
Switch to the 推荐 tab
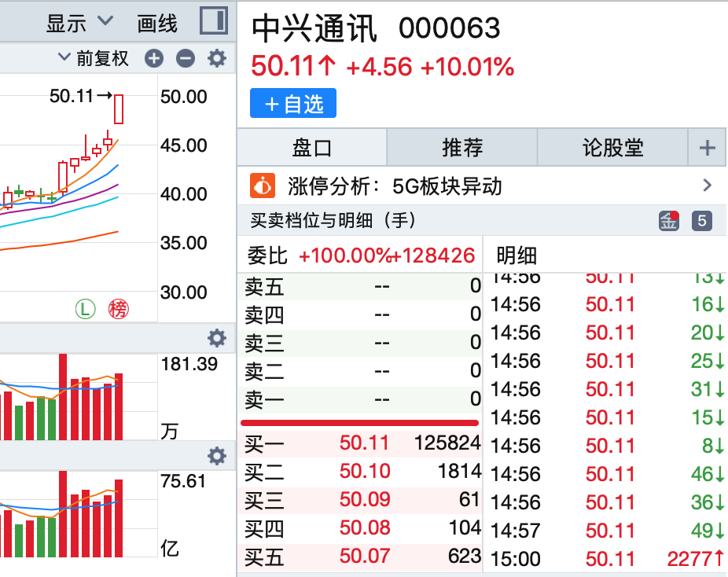tap(462, 147)
